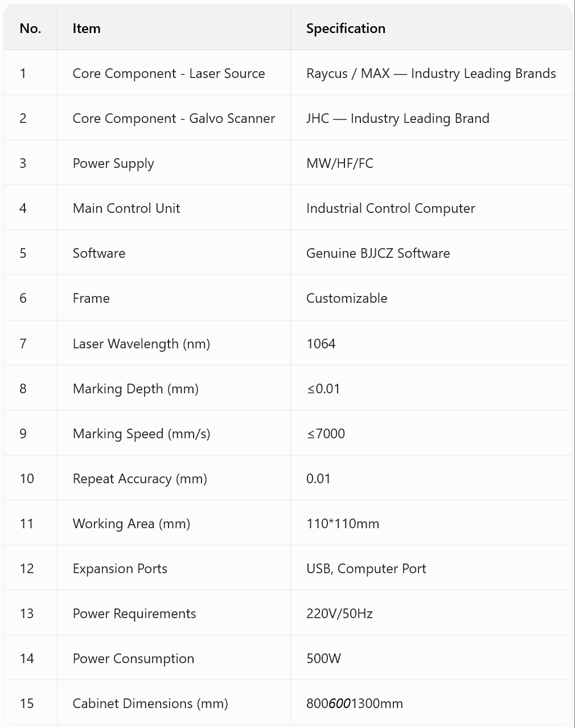Select the "Power Supply" item cell
The image size is (575, 728).
(x=113, y=163)
